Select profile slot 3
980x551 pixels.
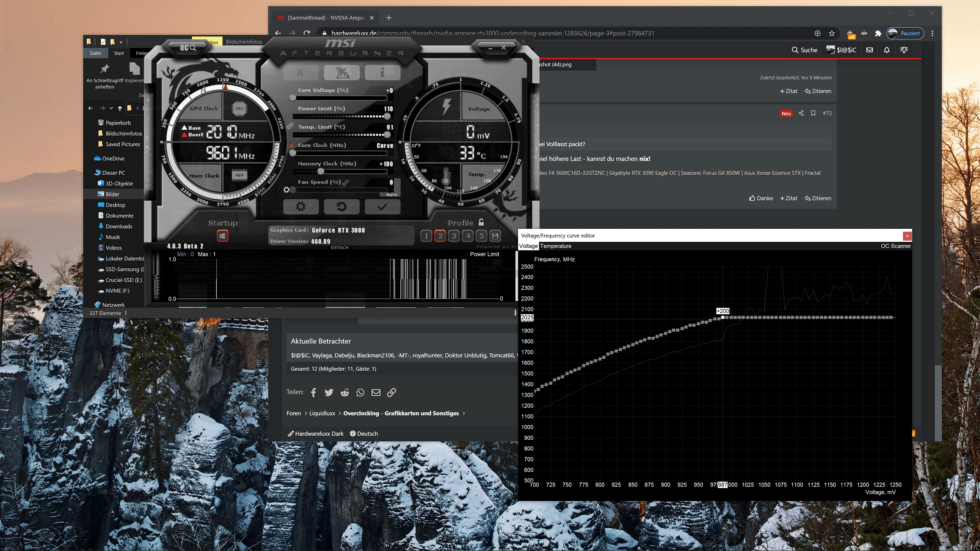(x=454, y=236)
